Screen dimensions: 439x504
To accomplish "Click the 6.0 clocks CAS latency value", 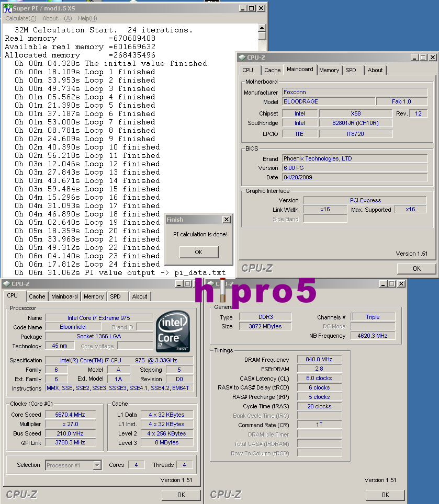I will [x=319, y=378].
